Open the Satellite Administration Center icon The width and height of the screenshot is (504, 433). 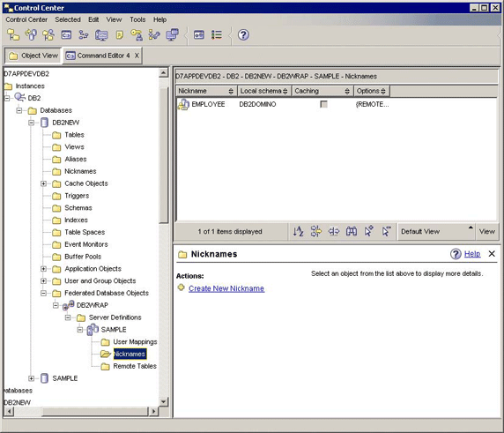pyautogui.click(x=48, y=34)
